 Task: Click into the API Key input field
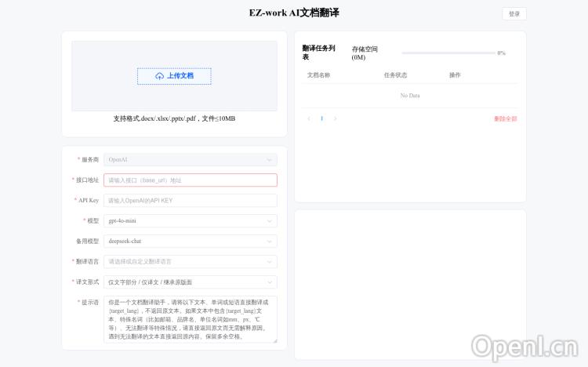pyautogui.click(x=190, y=201)
